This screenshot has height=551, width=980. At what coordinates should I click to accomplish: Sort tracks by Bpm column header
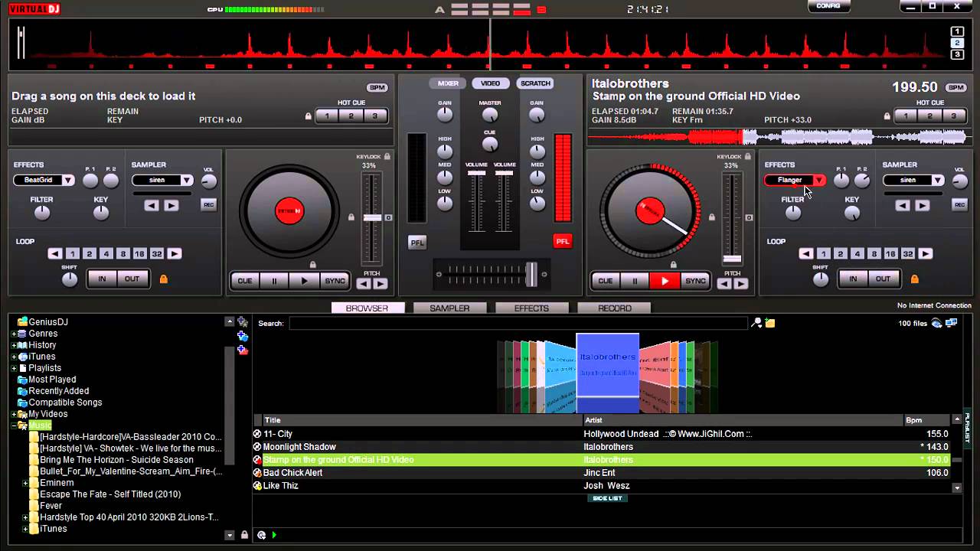click(926, 420)
